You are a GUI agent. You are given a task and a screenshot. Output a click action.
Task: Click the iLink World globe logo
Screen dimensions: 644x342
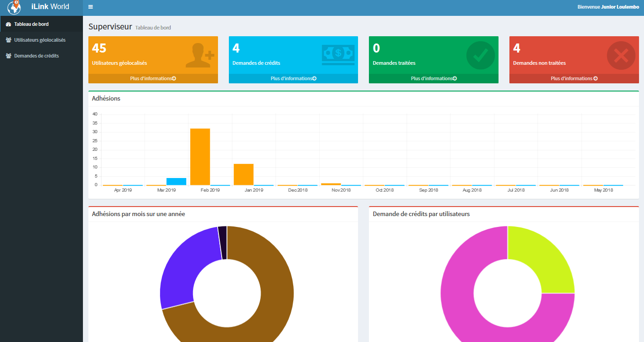point(14,8)
